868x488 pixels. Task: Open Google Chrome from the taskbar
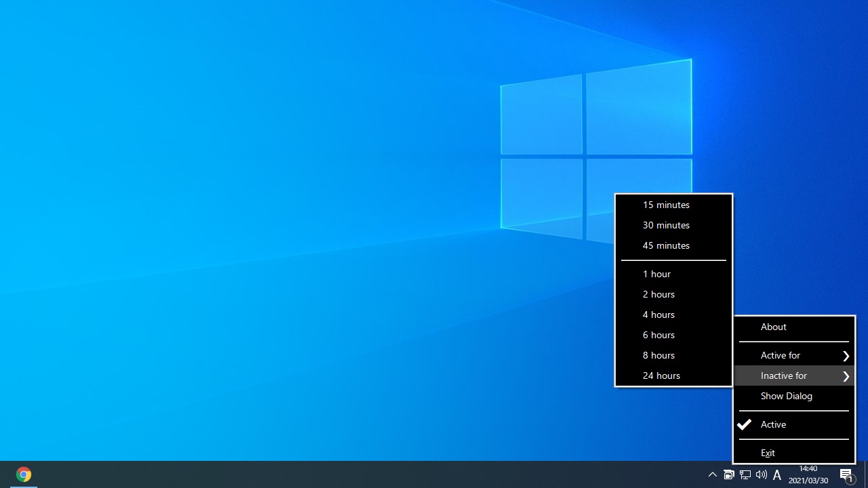click(24, 474)
